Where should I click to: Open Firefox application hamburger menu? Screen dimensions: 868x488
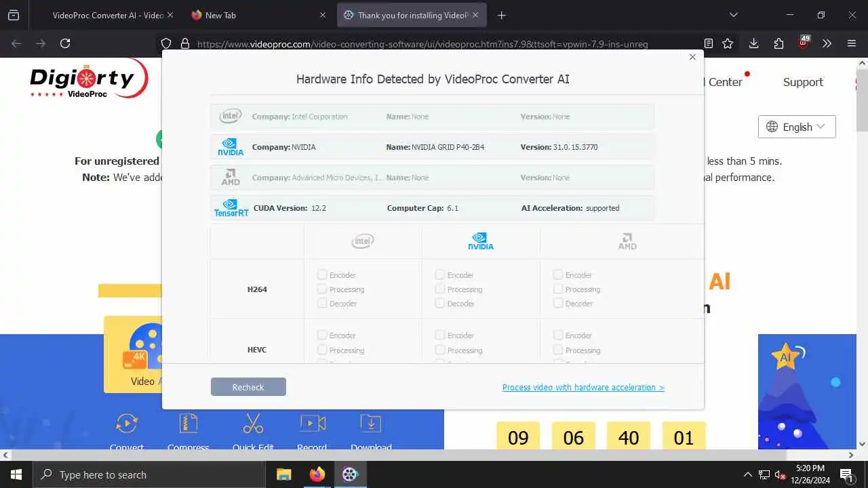click(x=852, y=43)
